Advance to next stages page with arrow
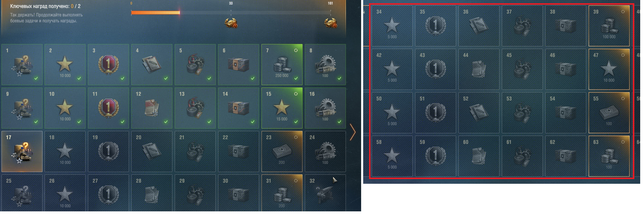The width and height of the screenshot is (644, 214). (x=353, y=132)
